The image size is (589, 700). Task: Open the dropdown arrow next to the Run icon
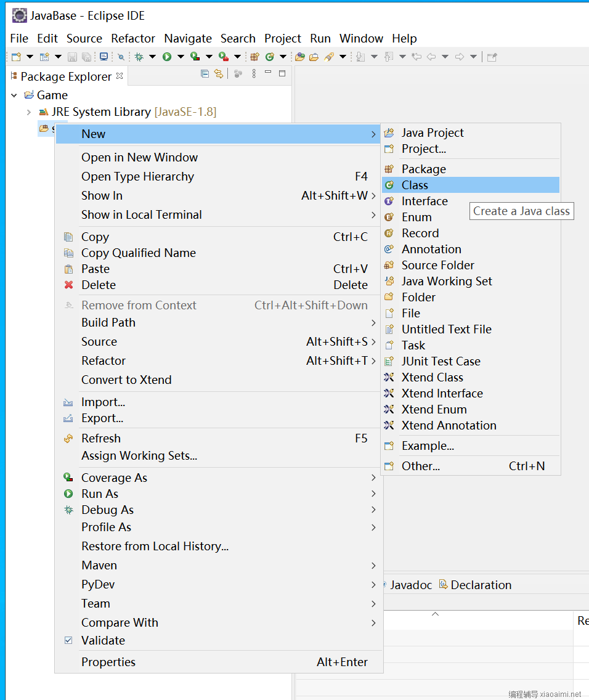pyautogui.click(x=181, y=57)
